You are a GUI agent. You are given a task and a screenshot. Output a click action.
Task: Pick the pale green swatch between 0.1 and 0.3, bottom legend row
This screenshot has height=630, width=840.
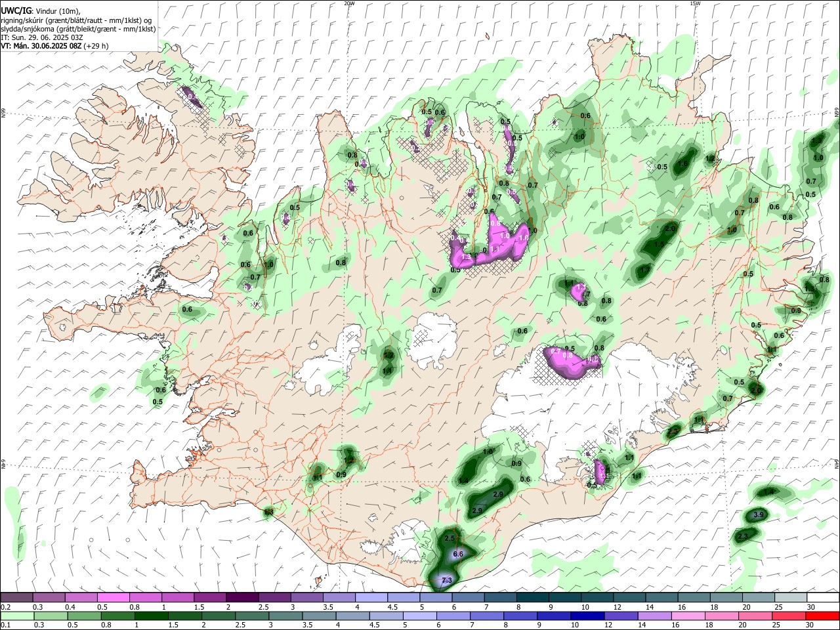(16, 616)
